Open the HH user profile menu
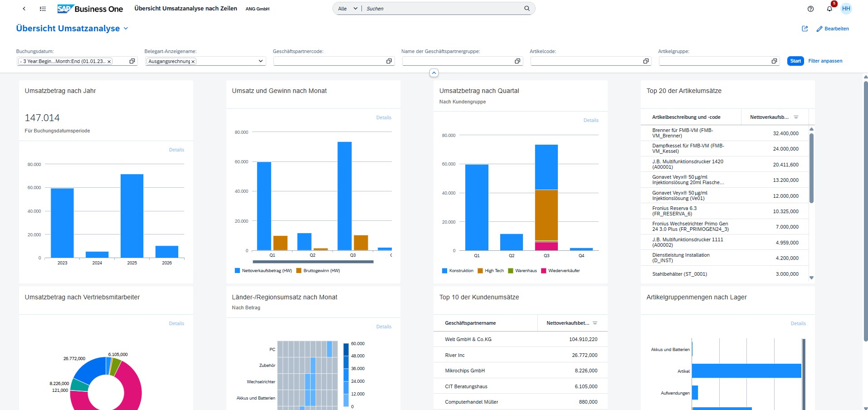The image size is (868, 410). pyautogui.click(x=846, y=9)
